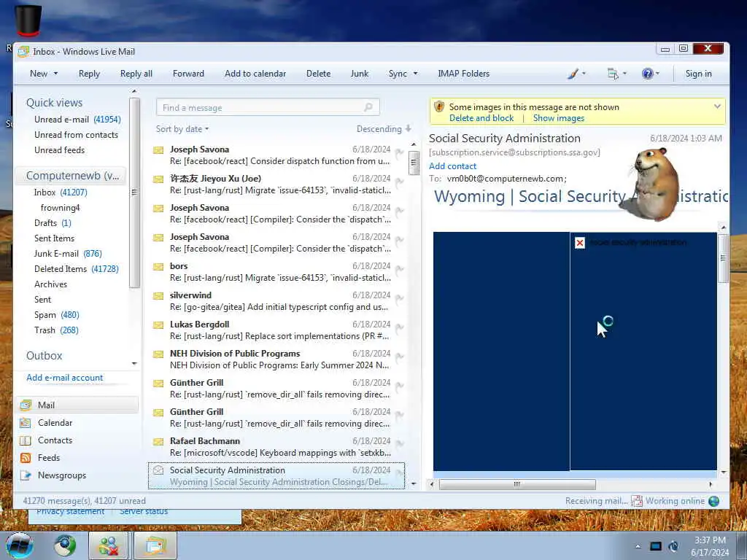Open the New dropdown arrow

(x=55, y=74)
